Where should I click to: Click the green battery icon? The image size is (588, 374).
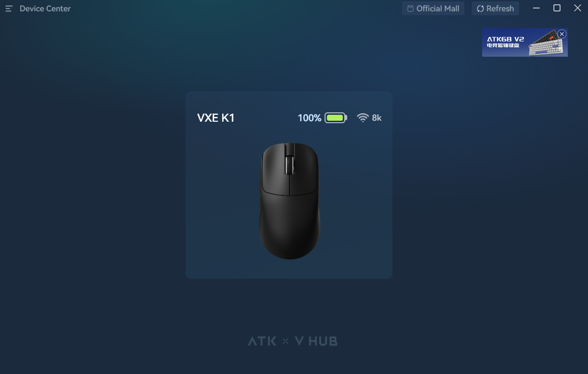coord(336,118)
